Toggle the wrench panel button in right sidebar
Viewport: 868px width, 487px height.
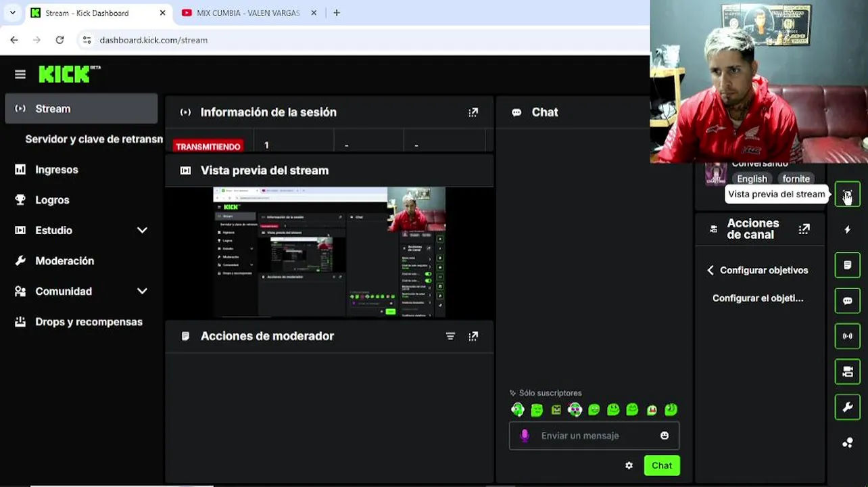[x=847, y=407]
